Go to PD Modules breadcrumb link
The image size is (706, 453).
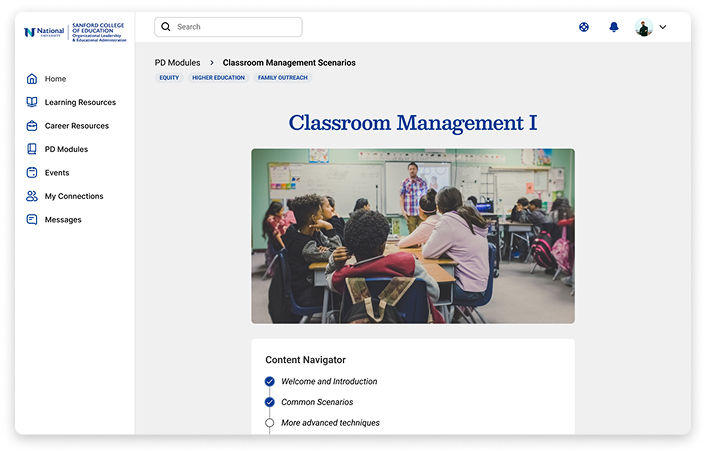[x=177, y=63]
